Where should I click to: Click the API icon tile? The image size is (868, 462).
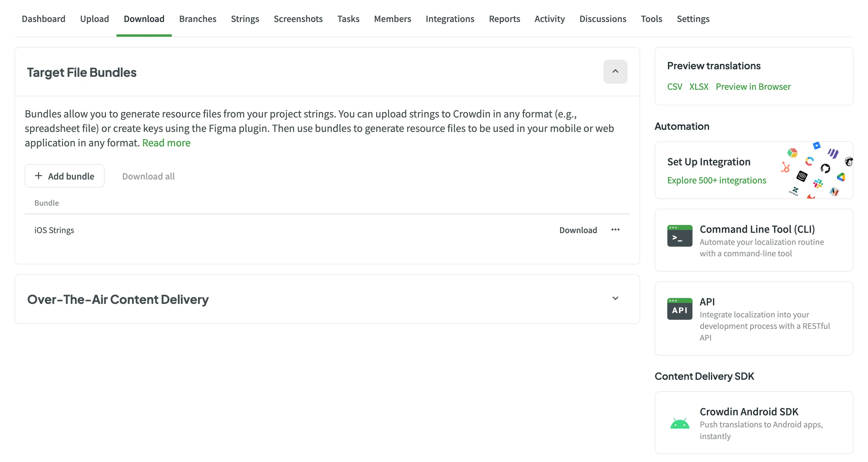click(x=679, y=309)
